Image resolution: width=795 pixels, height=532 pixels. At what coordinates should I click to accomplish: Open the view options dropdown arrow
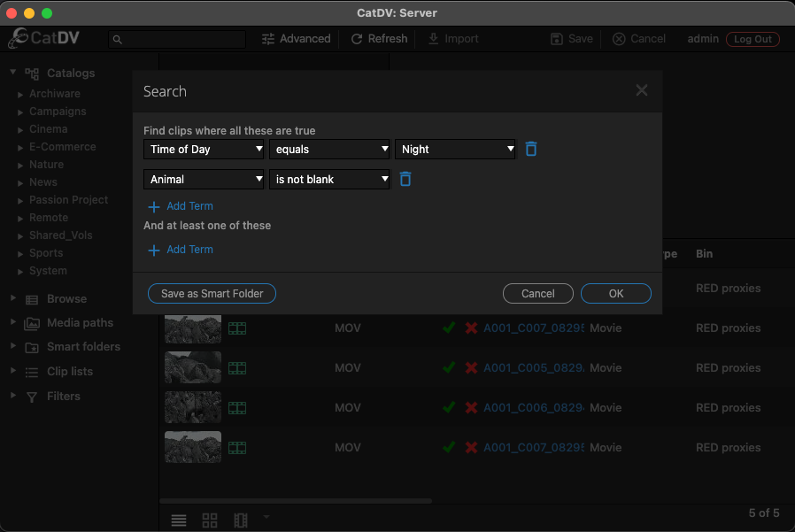coord(266,517)
